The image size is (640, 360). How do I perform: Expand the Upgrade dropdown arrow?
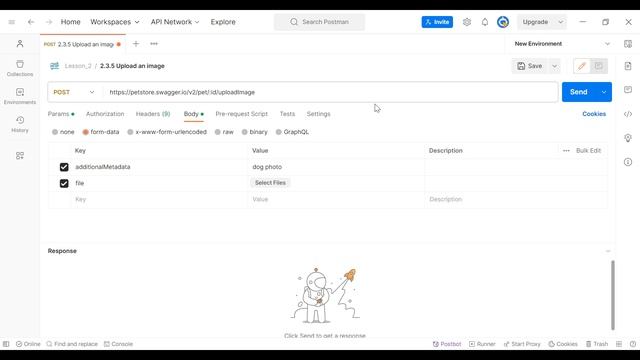(x=561, y=22)
